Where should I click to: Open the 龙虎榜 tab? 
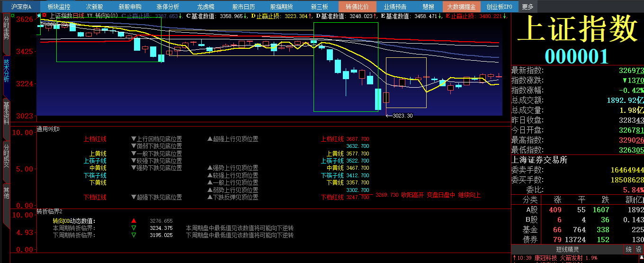click(206, 7)
